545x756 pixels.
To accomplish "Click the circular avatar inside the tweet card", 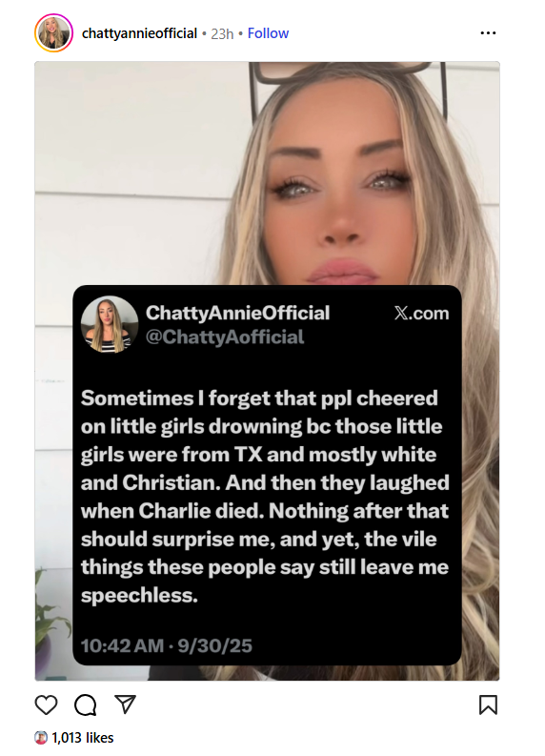I will tap(110, 324).
